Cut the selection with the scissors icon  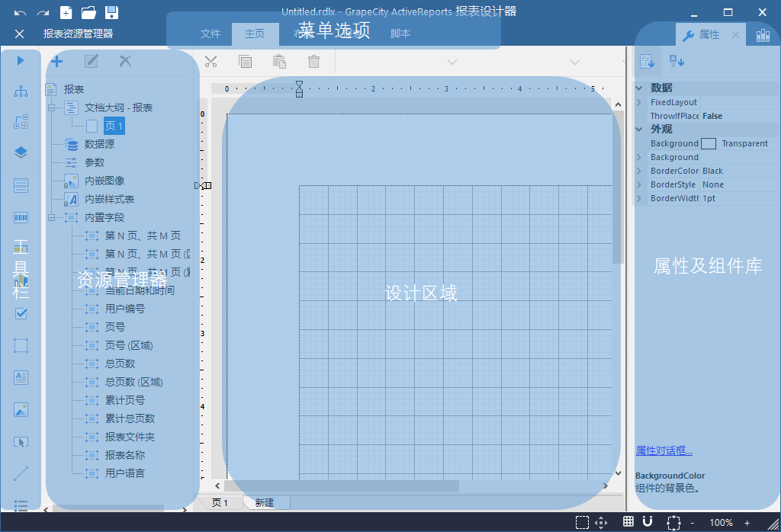[x=211, y=62]
